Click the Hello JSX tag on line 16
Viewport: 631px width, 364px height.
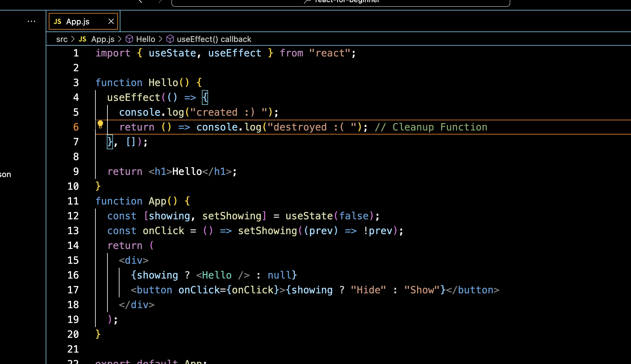pyautogui.click(x=217, y=275)
